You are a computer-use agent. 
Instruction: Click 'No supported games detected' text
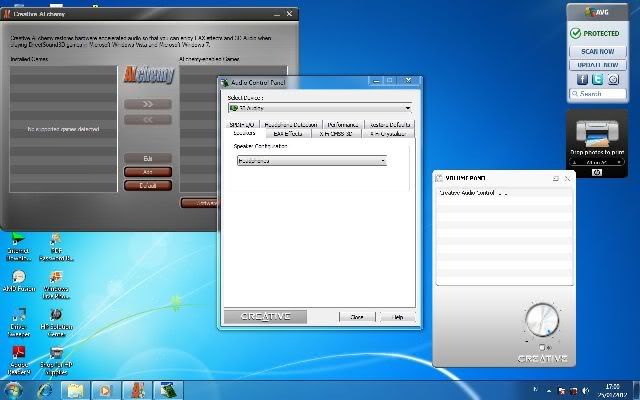[x=63, y=129]
